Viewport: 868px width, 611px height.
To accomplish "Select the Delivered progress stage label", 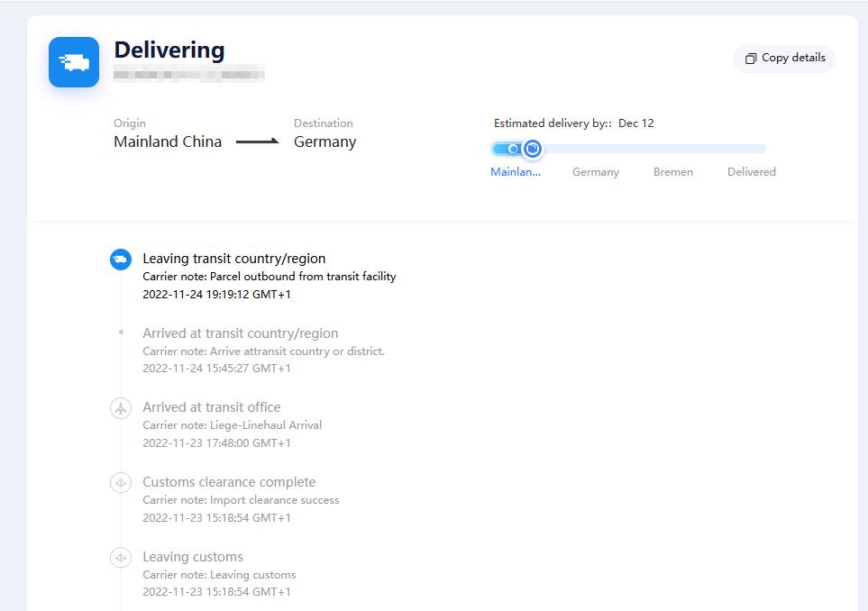I will point(751,172).
